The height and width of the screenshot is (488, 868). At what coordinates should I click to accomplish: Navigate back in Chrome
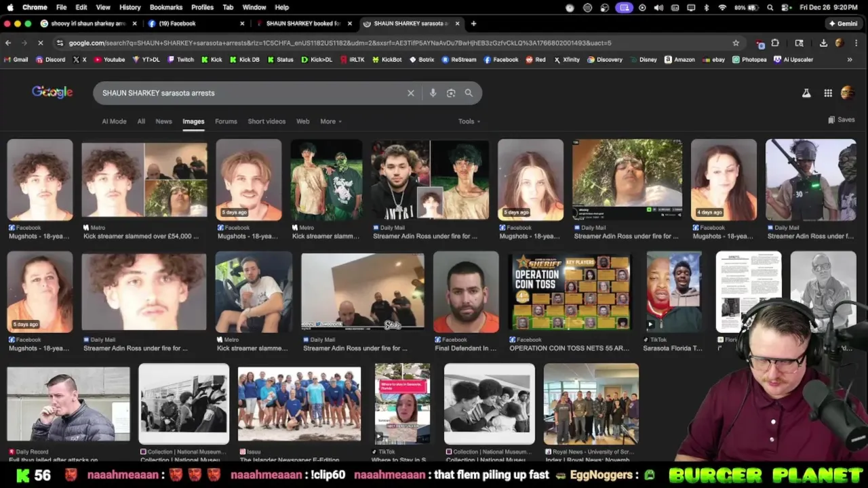8,43
